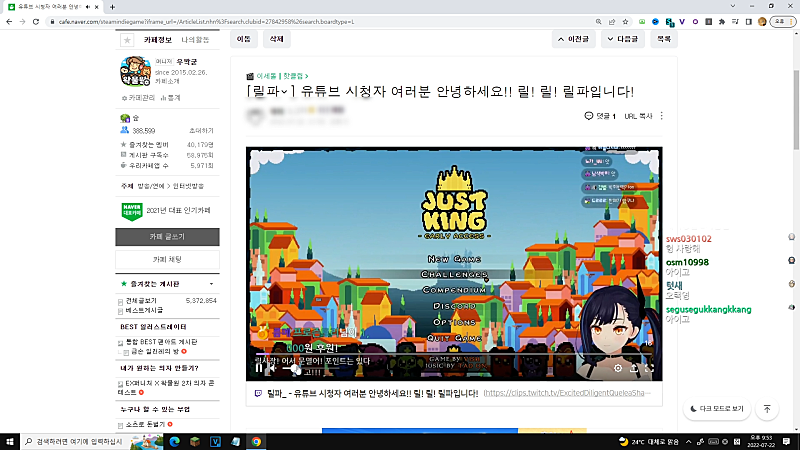Open 통계 statistics link
Screen dimensions: 800x450
(170, 98)
